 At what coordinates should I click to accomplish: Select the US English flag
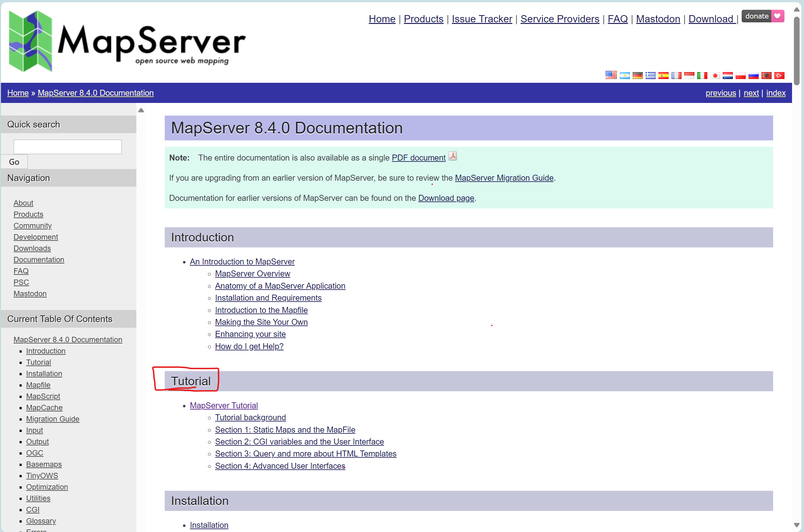[x=611, y=75]
